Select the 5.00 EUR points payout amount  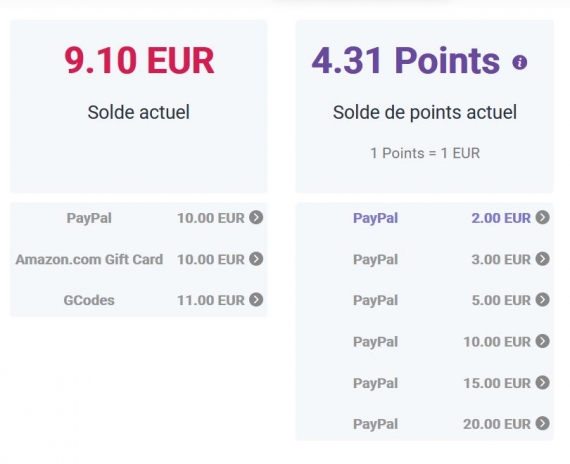501,300
